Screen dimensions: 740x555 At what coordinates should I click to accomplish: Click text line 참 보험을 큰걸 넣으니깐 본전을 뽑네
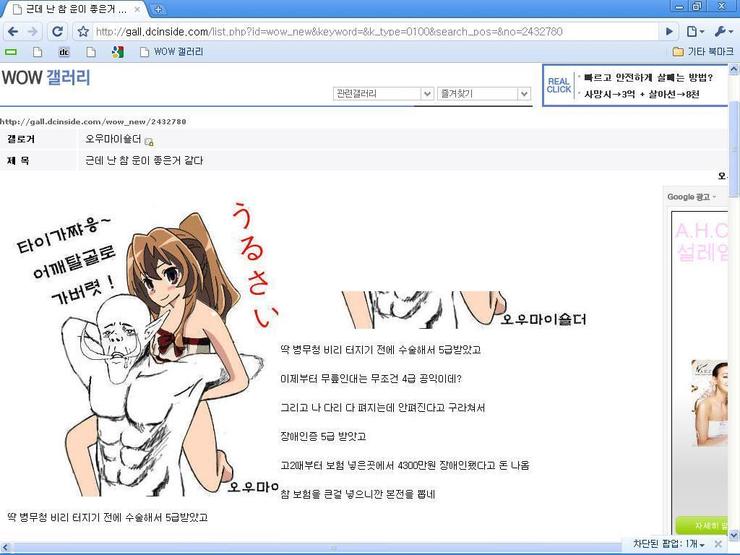pyautogui.click(x=358, y=494)
